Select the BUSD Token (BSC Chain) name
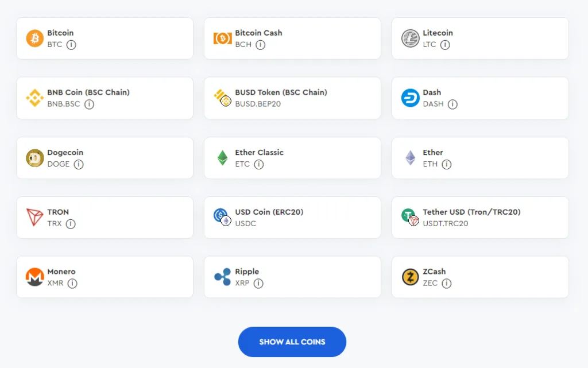The height and width of the screenshot is (368, 588). (x=281, y=92)
